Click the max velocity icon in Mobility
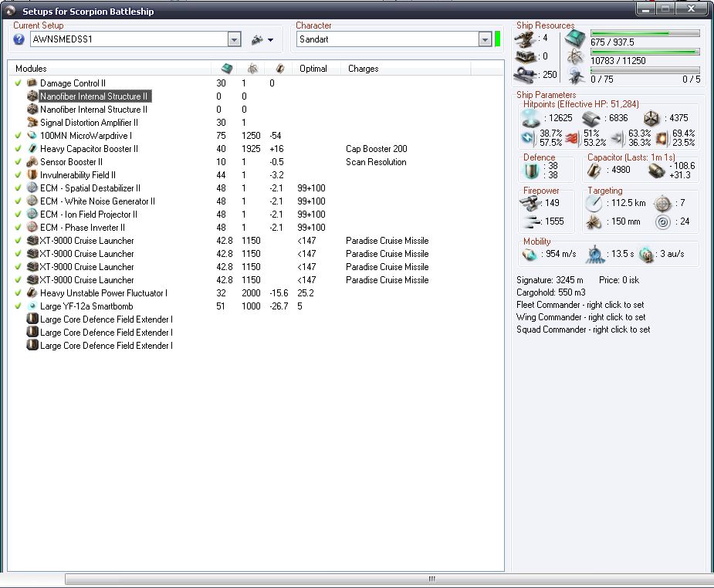Viewport: 714px width, 588px height. [x=529, y=254]
